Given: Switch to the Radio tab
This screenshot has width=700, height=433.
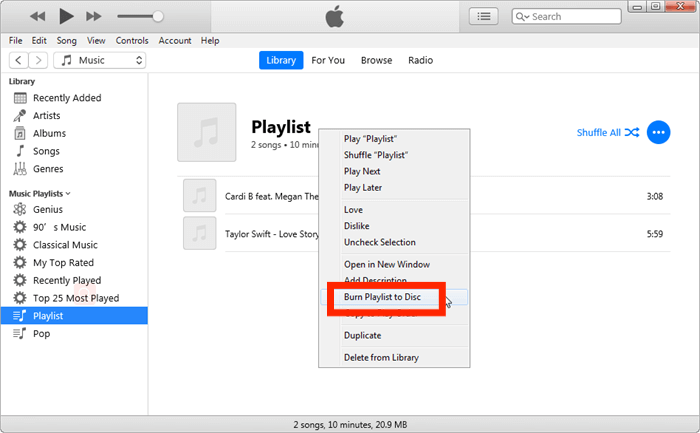Looking at the screenshot, I should point(421,60).
